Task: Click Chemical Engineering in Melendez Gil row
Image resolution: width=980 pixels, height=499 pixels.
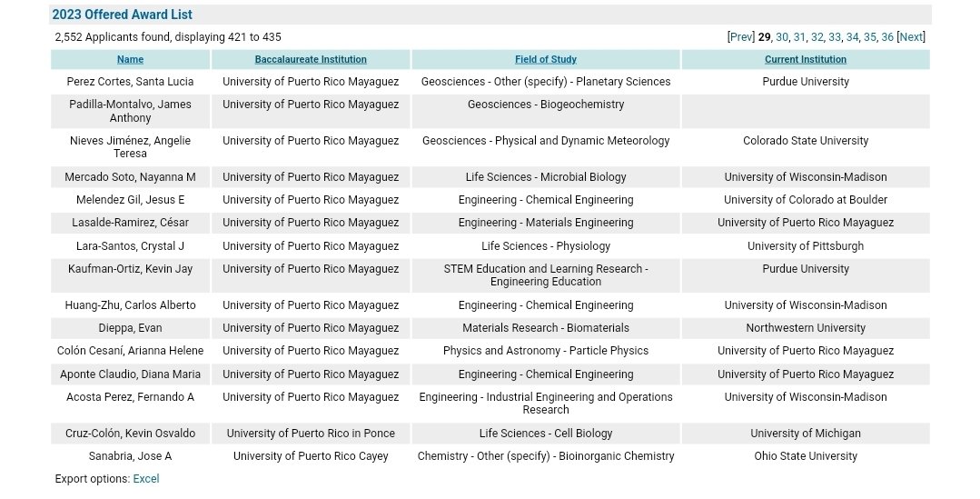Action: (546, 200)
